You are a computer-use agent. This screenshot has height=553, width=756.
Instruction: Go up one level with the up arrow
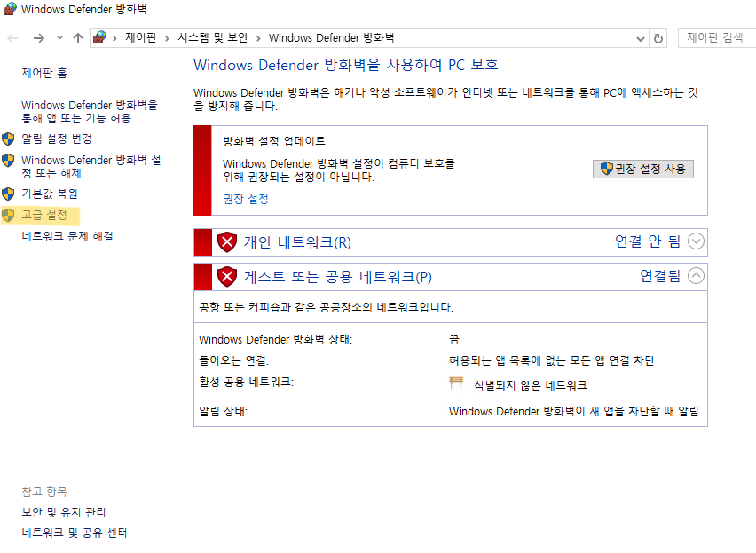(x=77, y=38)
